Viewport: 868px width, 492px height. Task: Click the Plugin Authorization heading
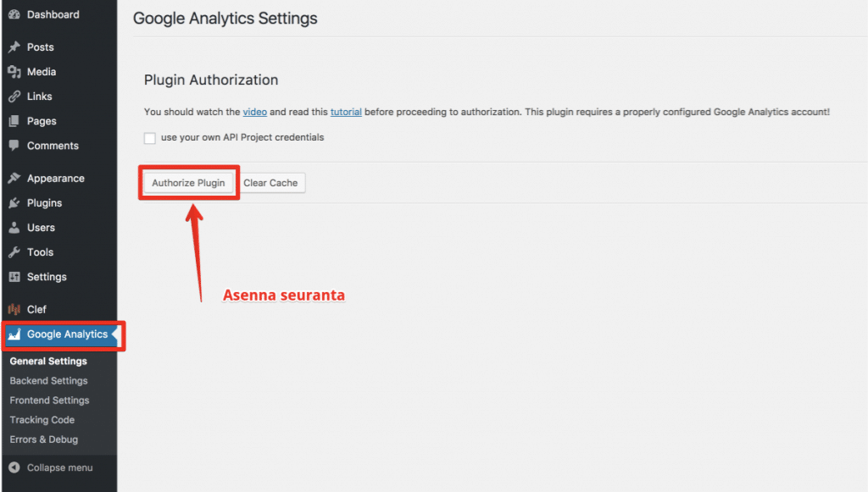pos(211,80)
